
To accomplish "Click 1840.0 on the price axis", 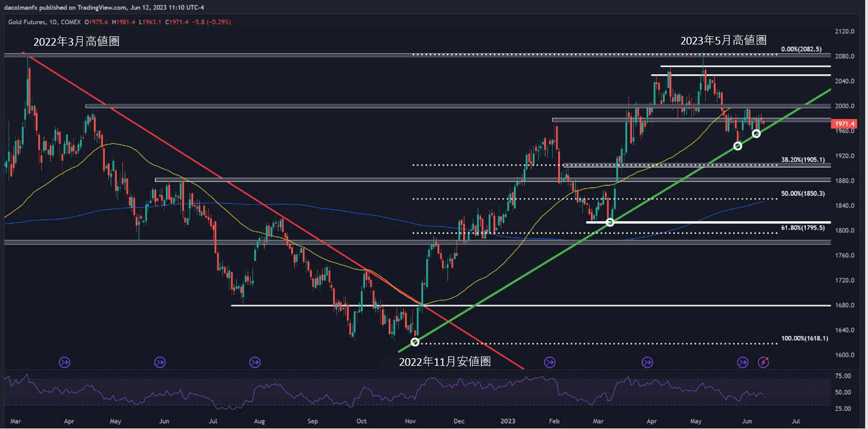I will click(845, 205).
